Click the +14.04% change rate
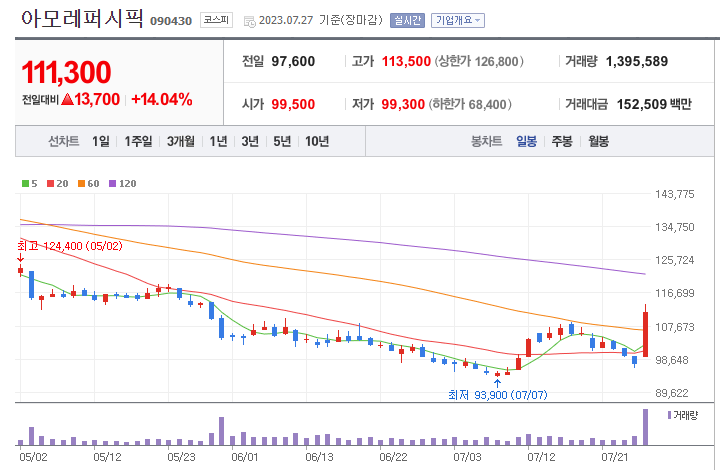 click(x=162, y=99)
